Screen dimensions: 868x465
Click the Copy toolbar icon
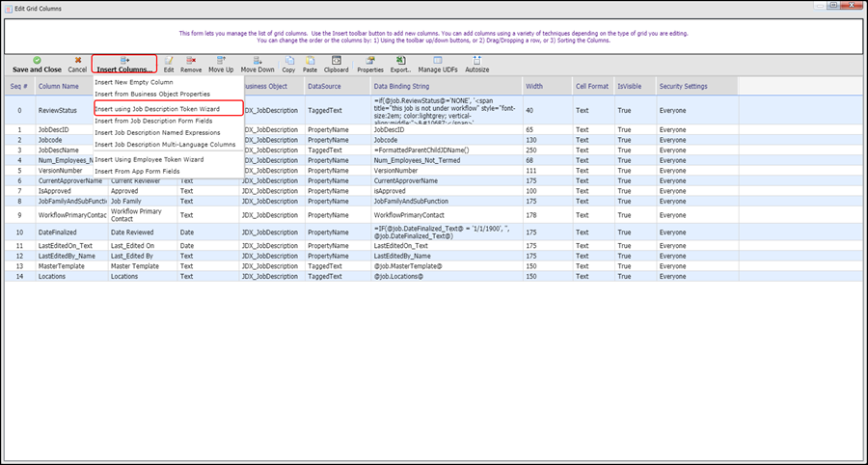click(x=288, y=64)
